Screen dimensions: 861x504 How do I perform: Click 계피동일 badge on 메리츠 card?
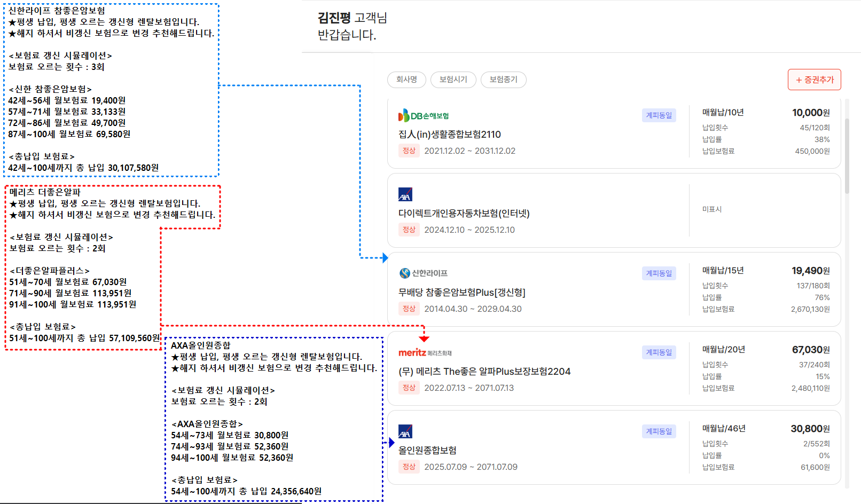pos(659,352)
